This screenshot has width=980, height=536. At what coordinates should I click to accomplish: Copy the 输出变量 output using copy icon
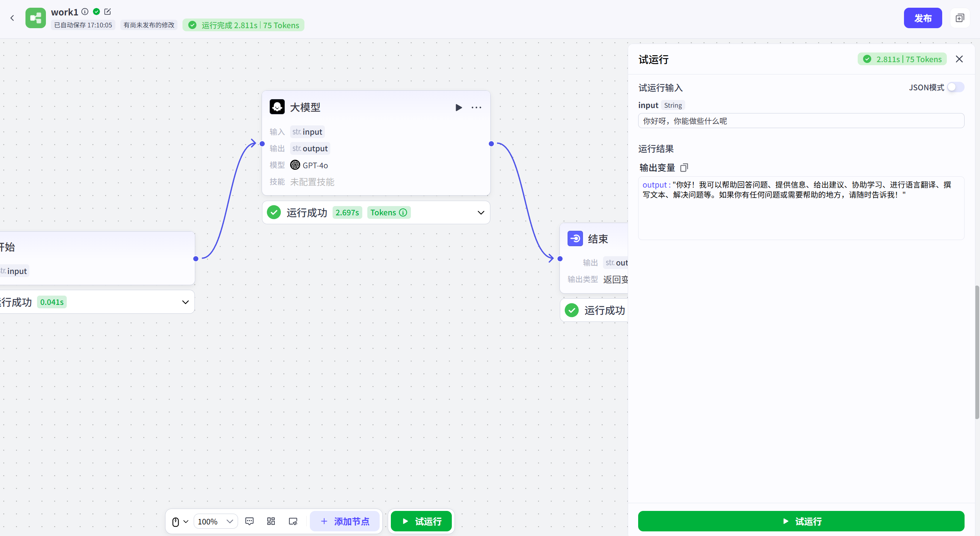(x=684, y=167)
